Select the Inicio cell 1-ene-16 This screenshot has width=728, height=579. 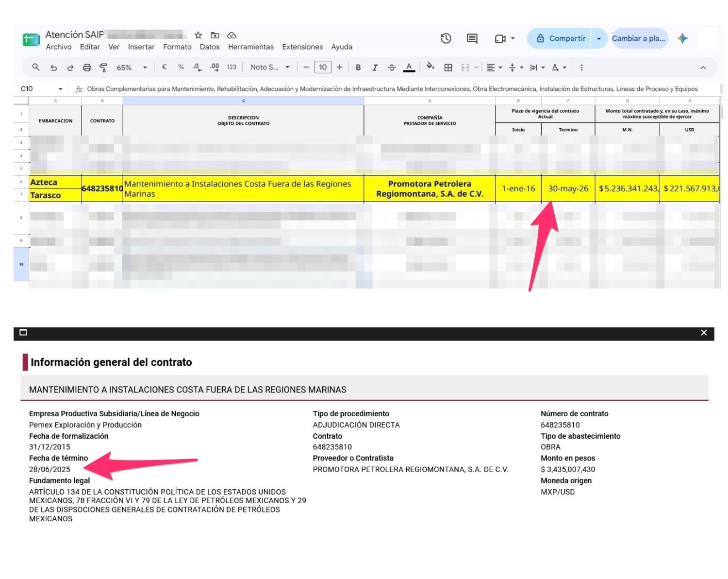point(518,188)
